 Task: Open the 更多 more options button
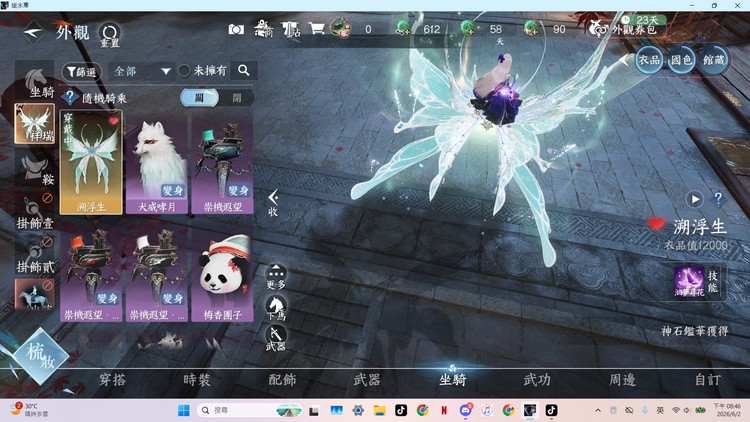276,277
